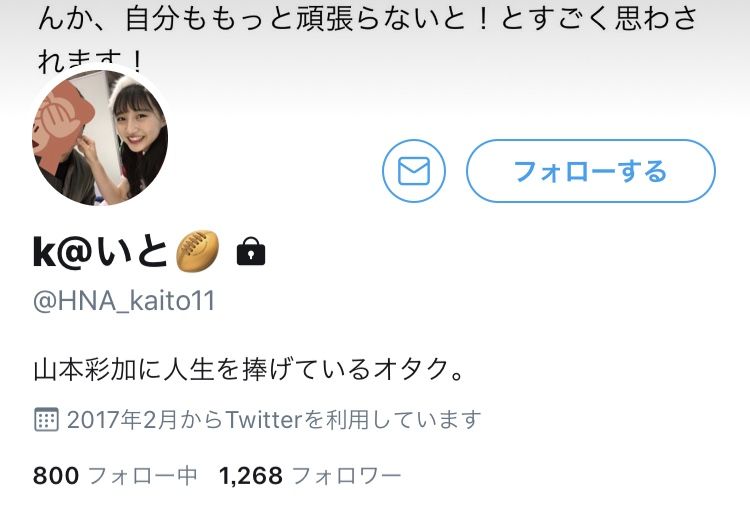Screen dimensions: 750x523
Task: Click the header banner's top text line
Action: coord(367,18)
